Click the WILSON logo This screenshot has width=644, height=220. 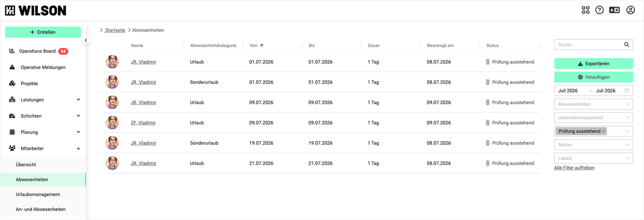pyautogui.click(x=36, y=10)
